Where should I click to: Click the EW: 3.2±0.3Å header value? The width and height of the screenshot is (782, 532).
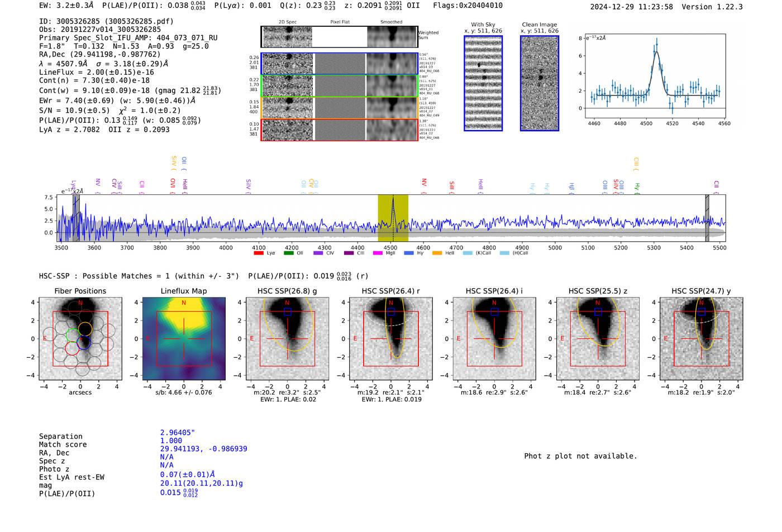(x=66, y=6)
